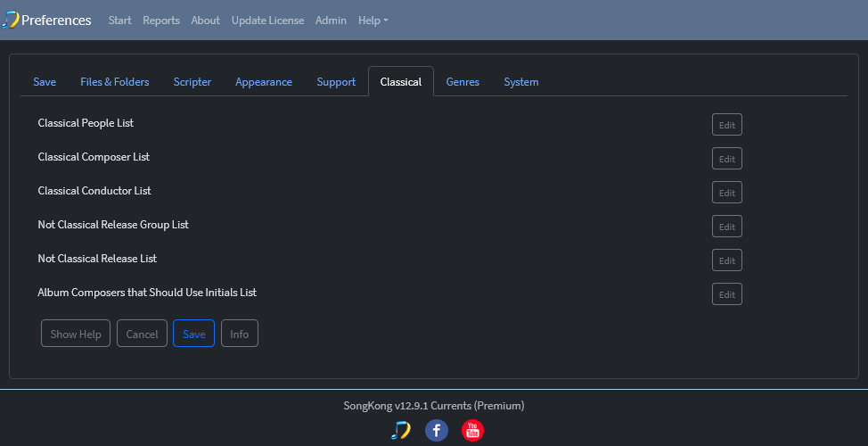The width and height of the screenshot is (868, 446).
Task: Switch to the Scripter tab
Action: (192, 81)
